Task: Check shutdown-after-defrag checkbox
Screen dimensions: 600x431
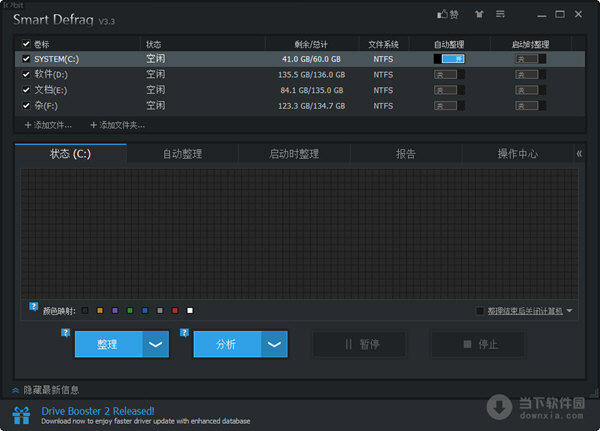Action: (479, 311)
